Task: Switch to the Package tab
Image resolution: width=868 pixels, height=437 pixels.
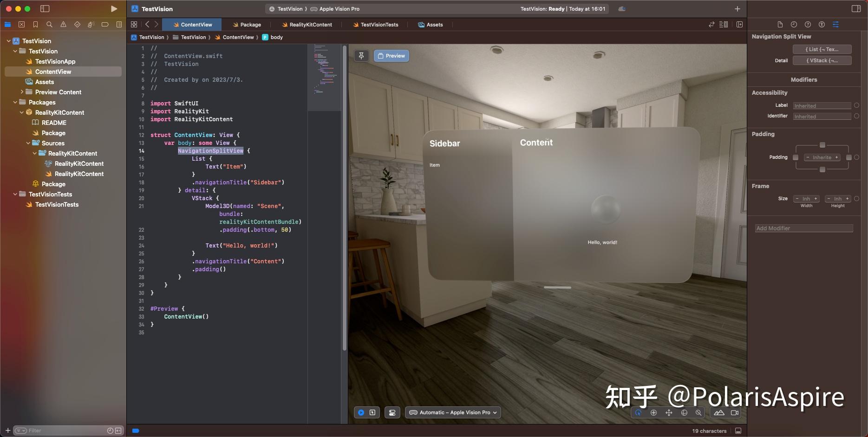Action: (x=247, y=25)
